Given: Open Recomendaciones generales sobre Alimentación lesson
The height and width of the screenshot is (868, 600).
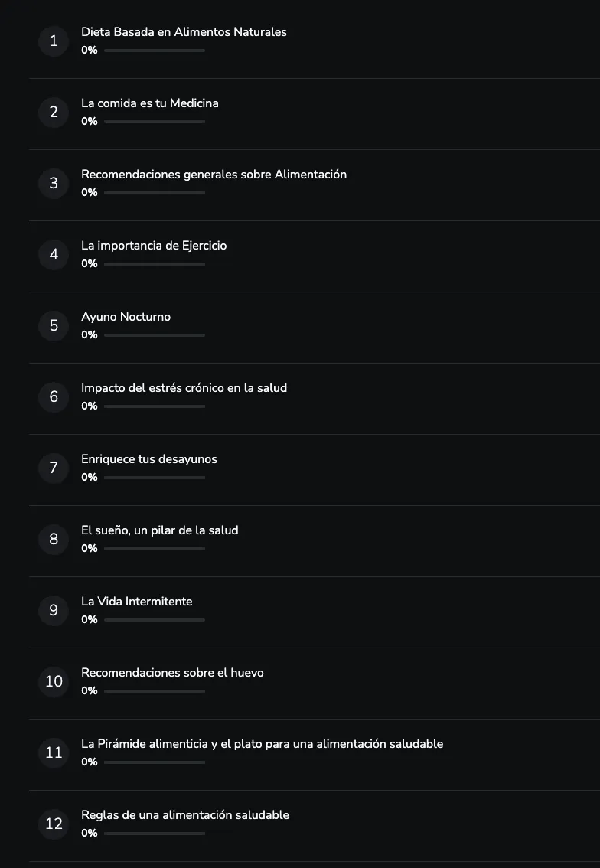Looking at the screenshot, I should (x=214, y=175).
